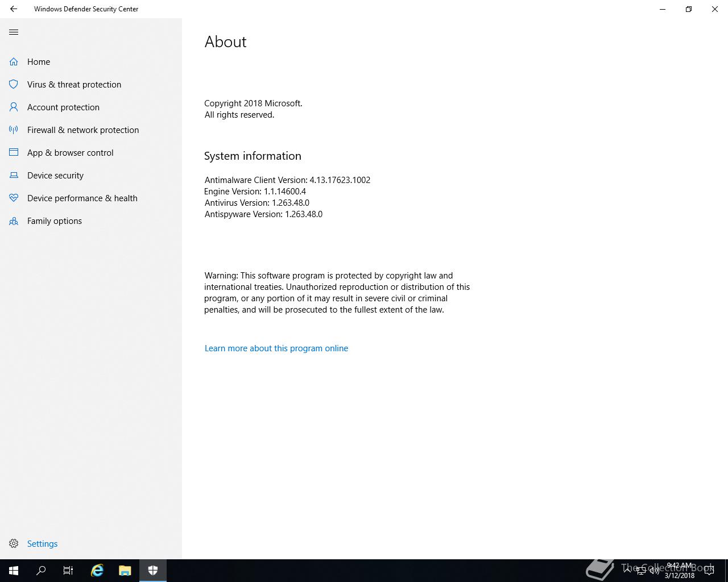Click the About page heading

pyautogui.click(x=225, y=41)
